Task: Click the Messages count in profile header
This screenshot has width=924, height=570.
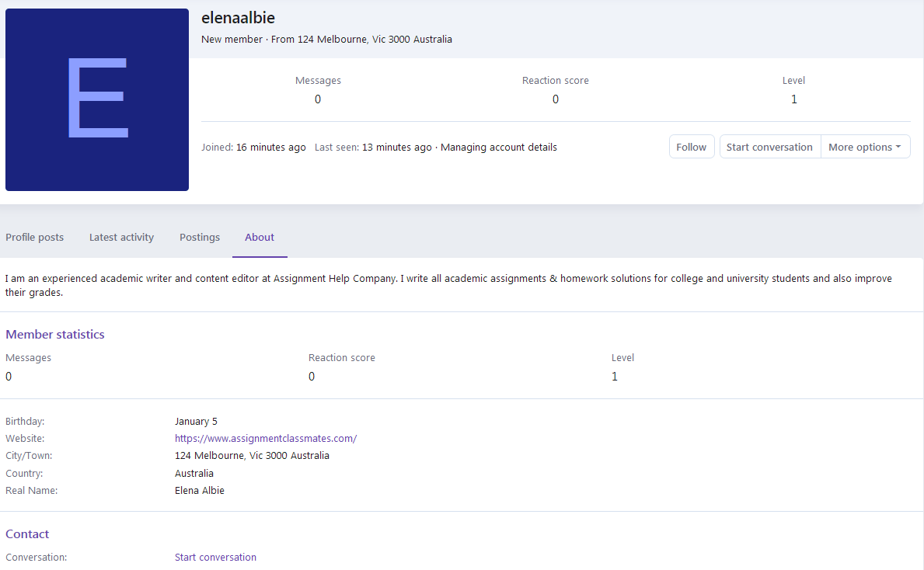Action: tap(318, 99)
